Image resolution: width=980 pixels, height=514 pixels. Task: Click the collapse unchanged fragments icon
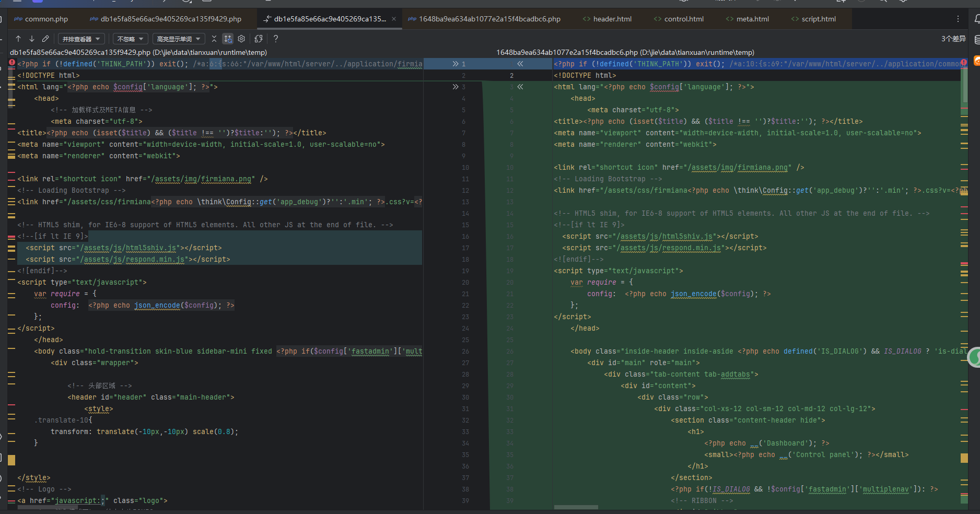click(x=214, y=39)
